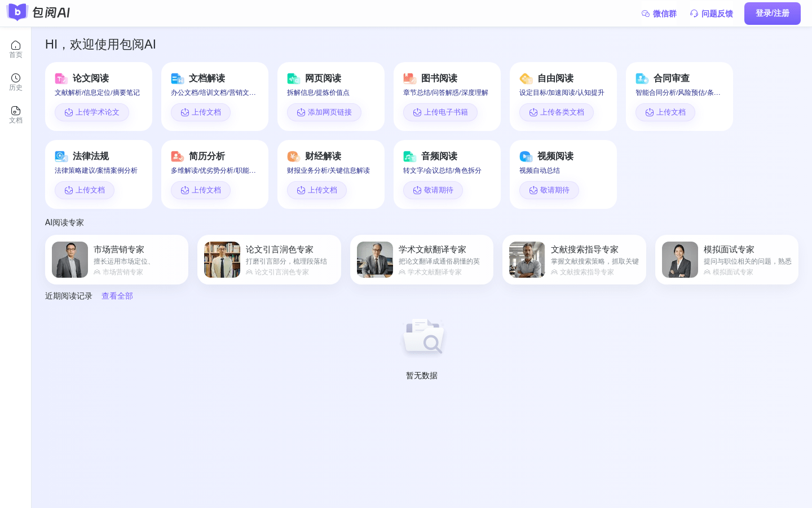Image resolution: width=812 pixels, height=508 pixels.
Task: Click 上传文档 under 简历分析
Action: [x=201, y=190]
